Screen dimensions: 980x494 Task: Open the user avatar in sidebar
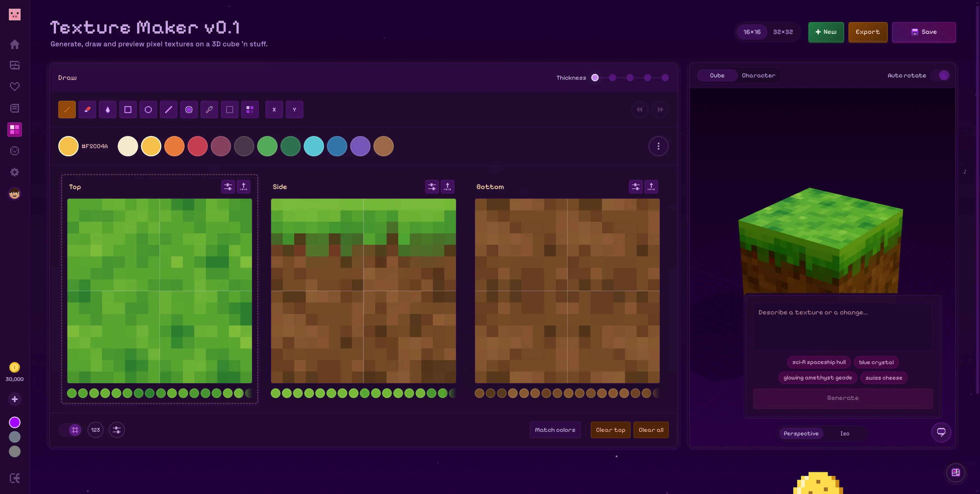click(x=15, y=193)
